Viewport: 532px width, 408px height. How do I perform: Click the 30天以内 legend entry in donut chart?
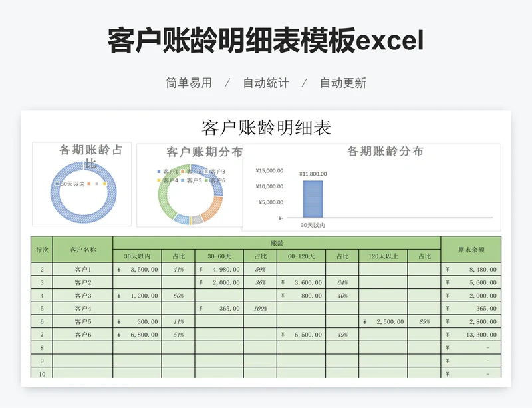70,184
